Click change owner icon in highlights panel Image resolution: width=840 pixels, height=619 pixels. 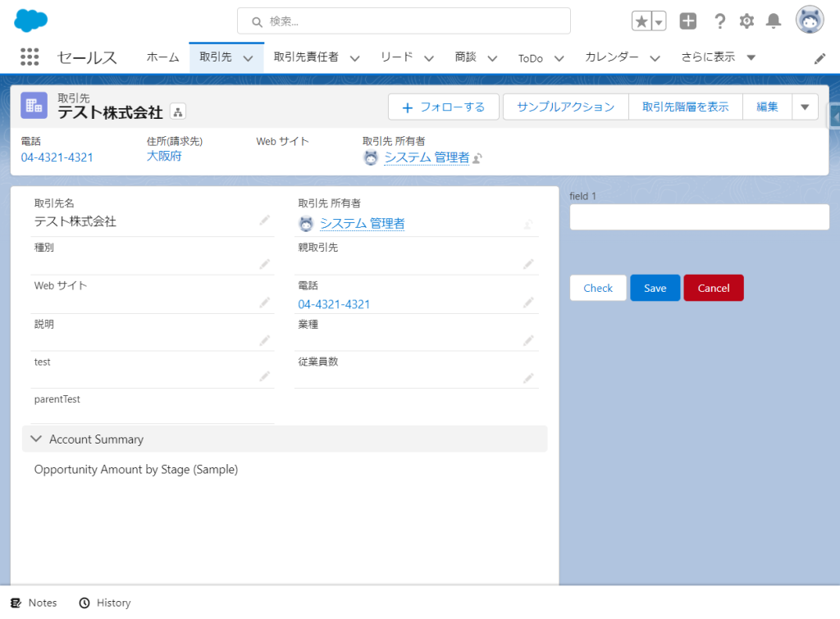[477, 158]
